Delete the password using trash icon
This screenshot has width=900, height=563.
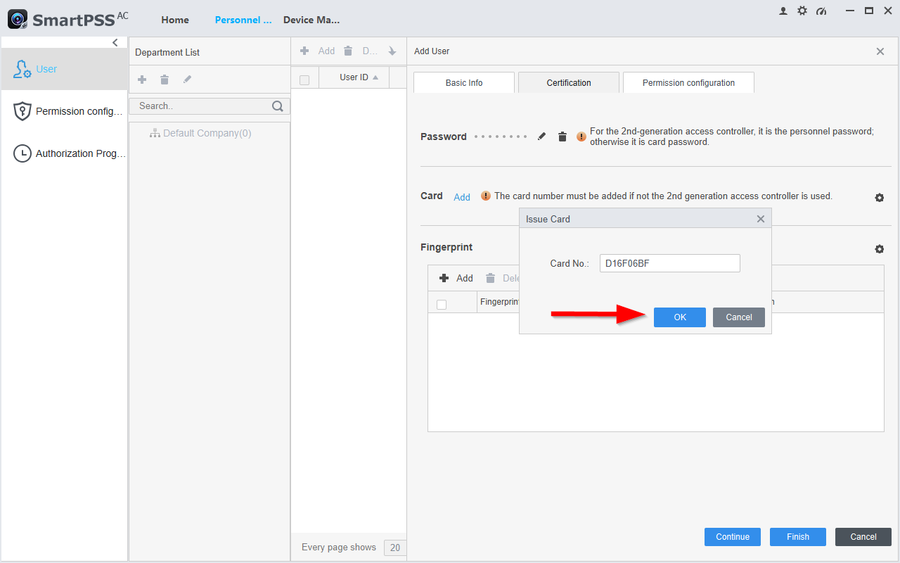562,137
